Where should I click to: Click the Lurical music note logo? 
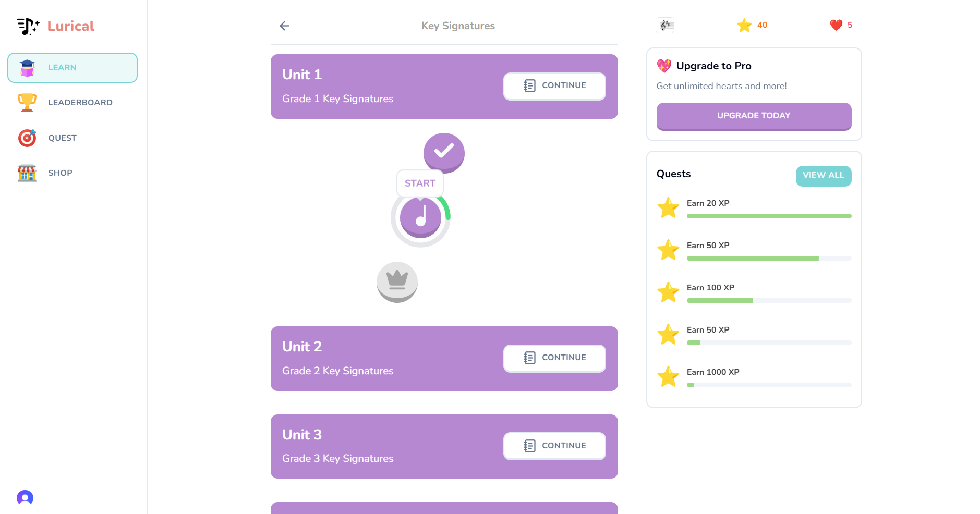coord(27,25)
